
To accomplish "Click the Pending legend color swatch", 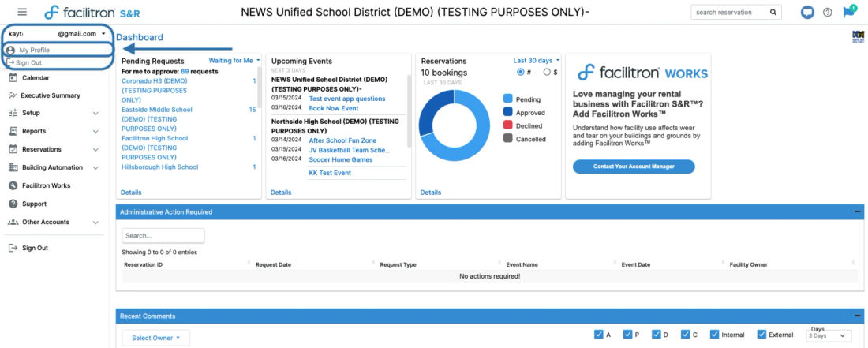I will coord(508,99).
